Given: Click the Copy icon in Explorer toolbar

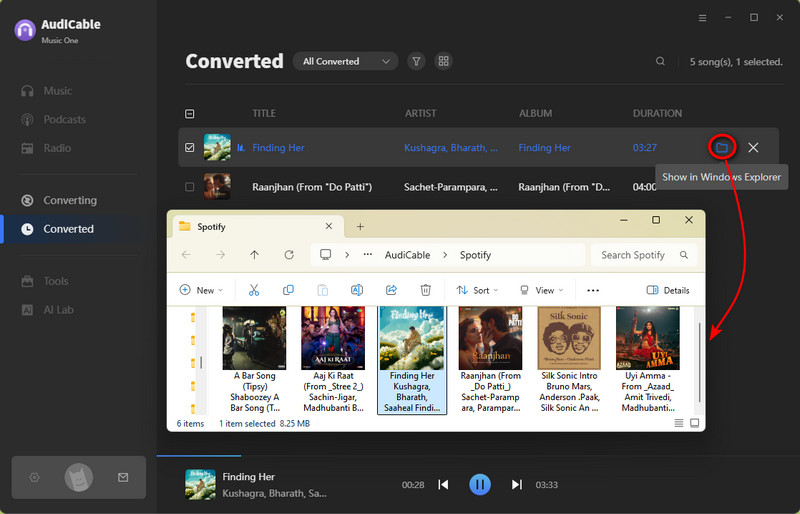Looking at the screenshot, I should click(288, 290).
